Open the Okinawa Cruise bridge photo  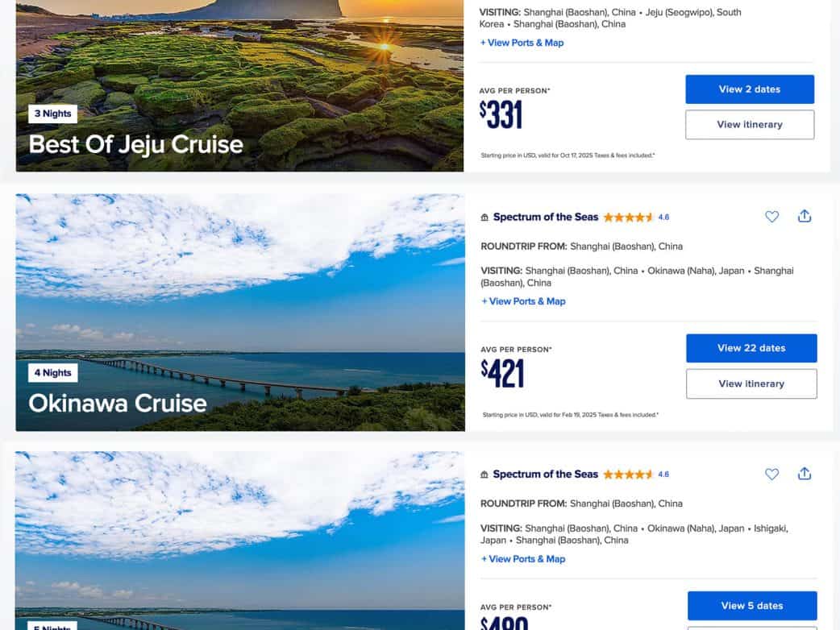[239, 312]
